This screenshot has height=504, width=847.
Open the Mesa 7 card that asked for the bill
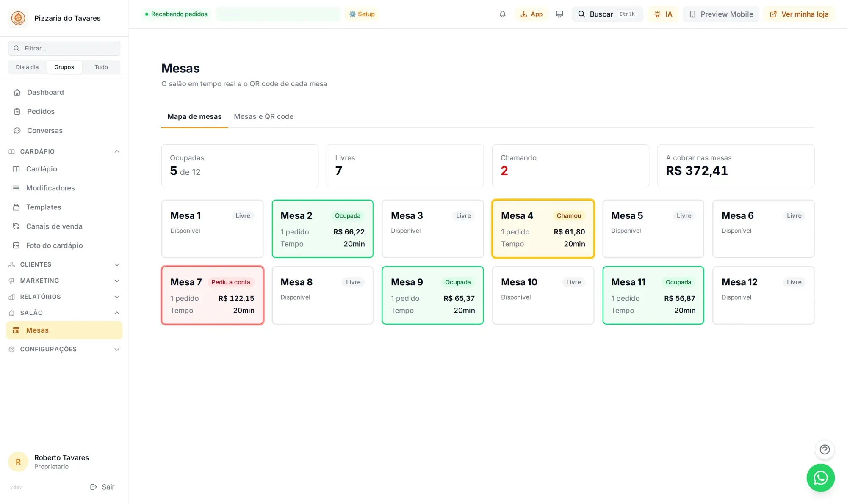point(212,295)
